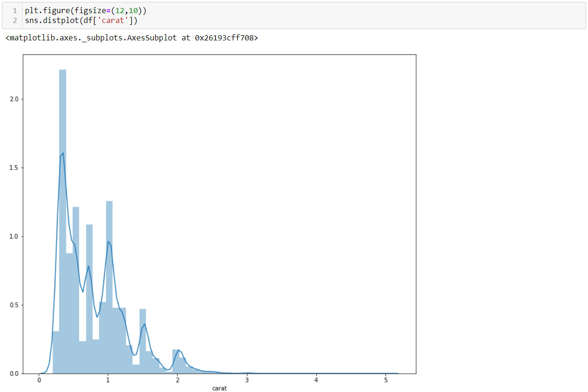Click line number 2 in cell gutter
Image resolution: width=588 pixels, height=392 pixels.
pos(15,21)
